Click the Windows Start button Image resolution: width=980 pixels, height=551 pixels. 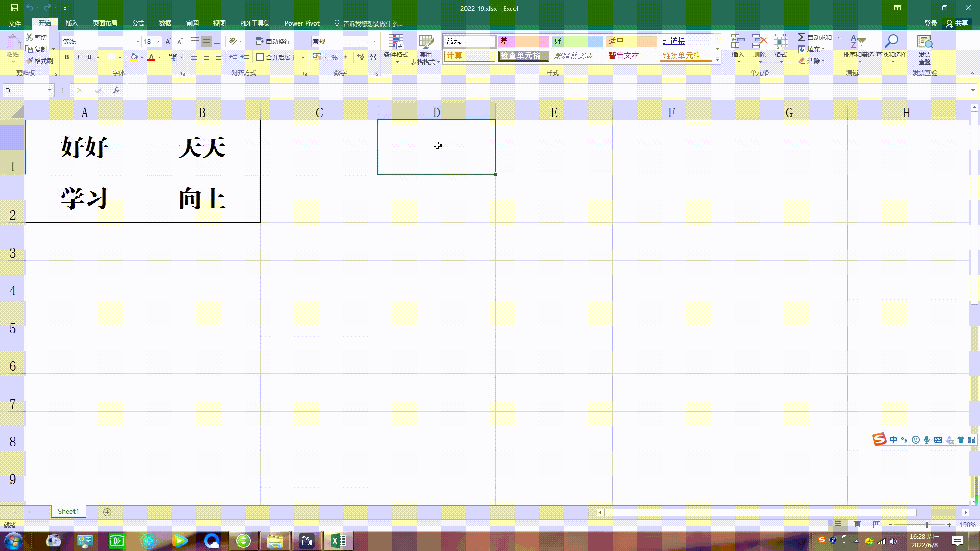(x=14, y=540)
